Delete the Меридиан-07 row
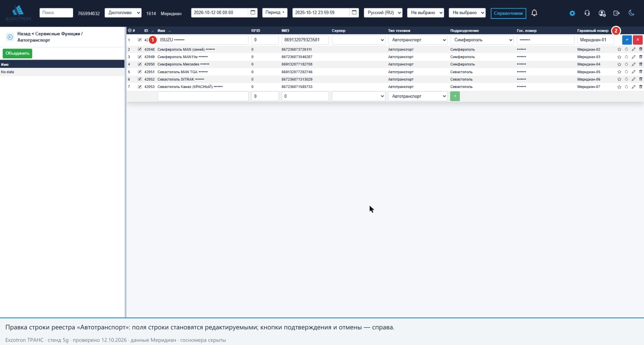Screen dimensions: 644x345 (641, 87)
